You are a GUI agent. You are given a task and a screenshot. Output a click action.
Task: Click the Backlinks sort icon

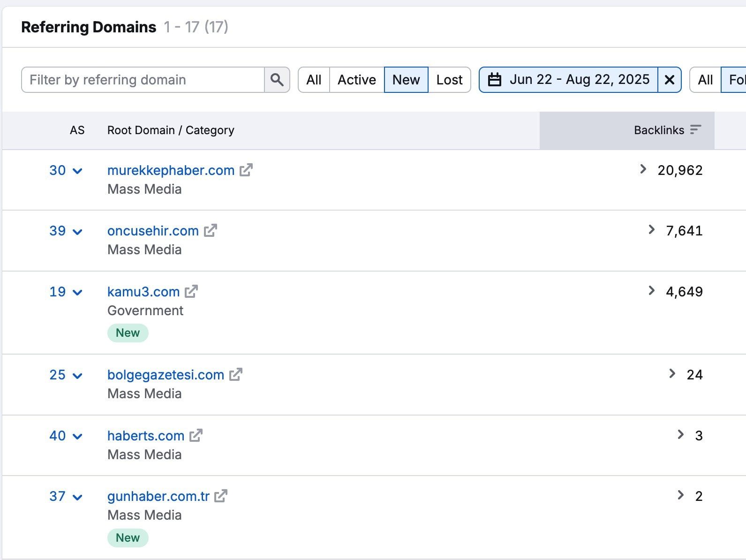[x=695, y=130]
